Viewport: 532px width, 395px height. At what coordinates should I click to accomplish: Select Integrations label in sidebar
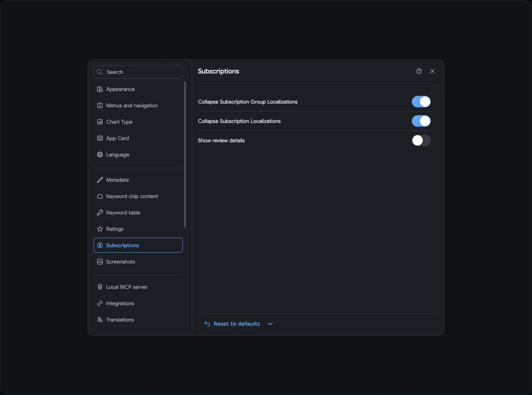pos(120,303)
